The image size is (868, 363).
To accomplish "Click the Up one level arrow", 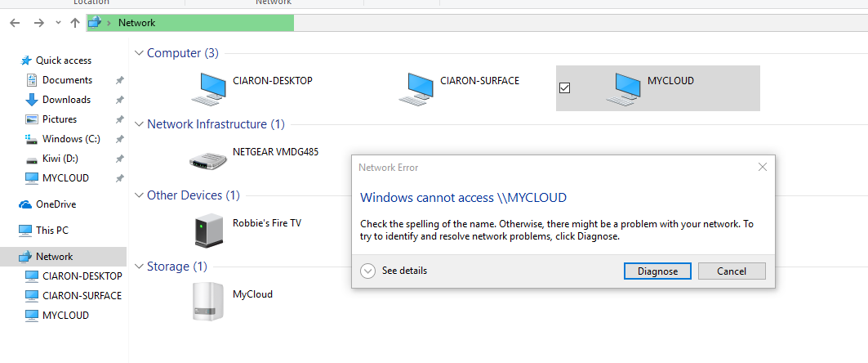I will coord(75,23).
